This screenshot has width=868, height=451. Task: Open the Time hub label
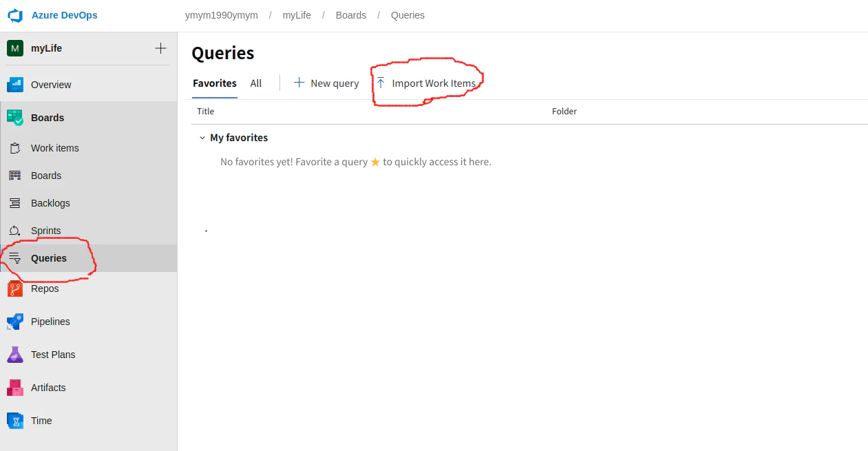tap(41, 421)
